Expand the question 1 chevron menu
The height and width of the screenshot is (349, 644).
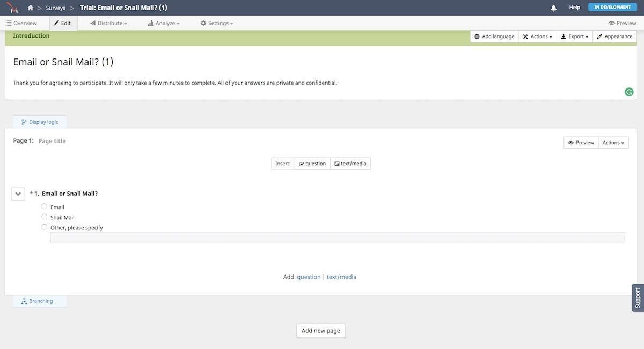point(18,194)
